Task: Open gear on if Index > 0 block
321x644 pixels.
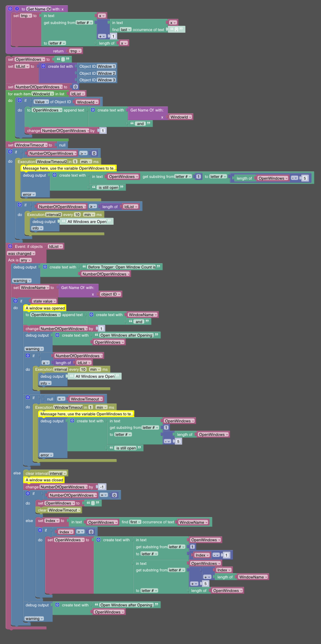Action: point(40,530)
